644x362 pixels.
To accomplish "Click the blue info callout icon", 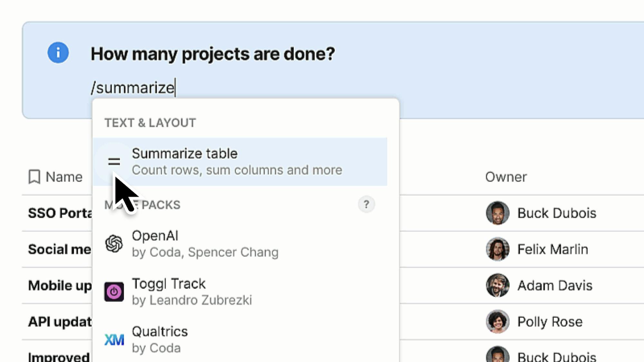I will [58, 52].
